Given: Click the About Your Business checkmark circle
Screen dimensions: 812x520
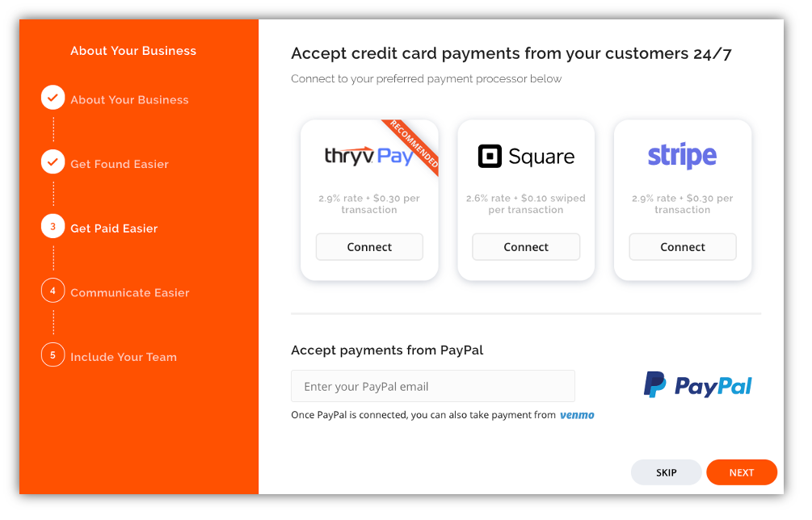Looking at the screenshot, I should pos(53,97).
